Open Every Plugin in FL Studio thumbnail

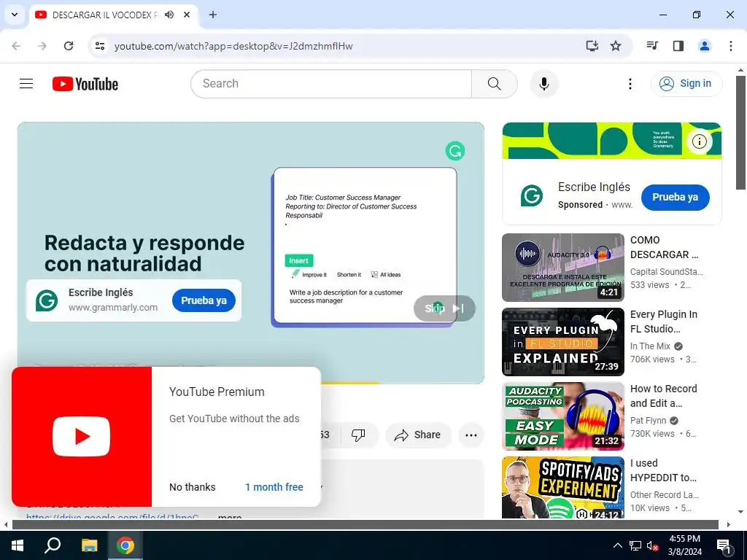(x=562, y=341)
